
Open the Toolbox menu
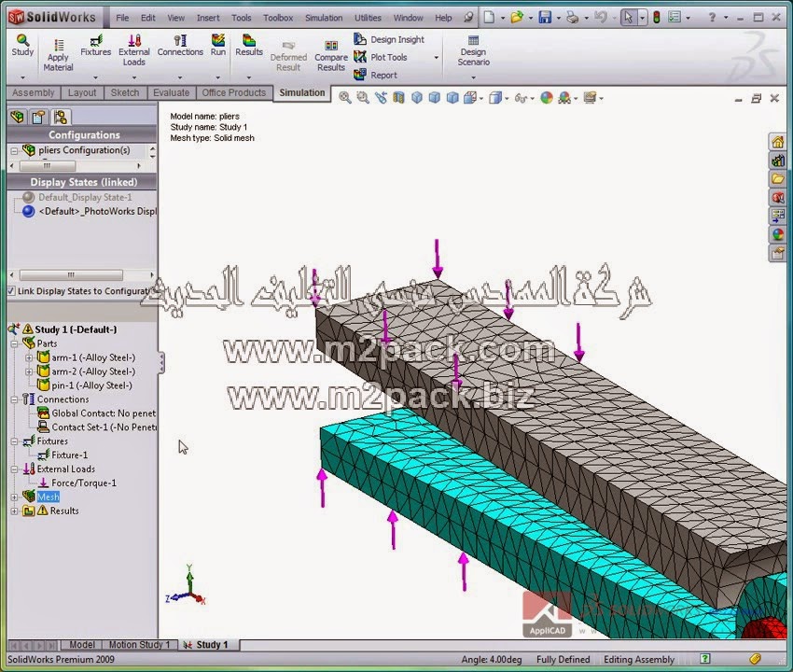(278, 18)
